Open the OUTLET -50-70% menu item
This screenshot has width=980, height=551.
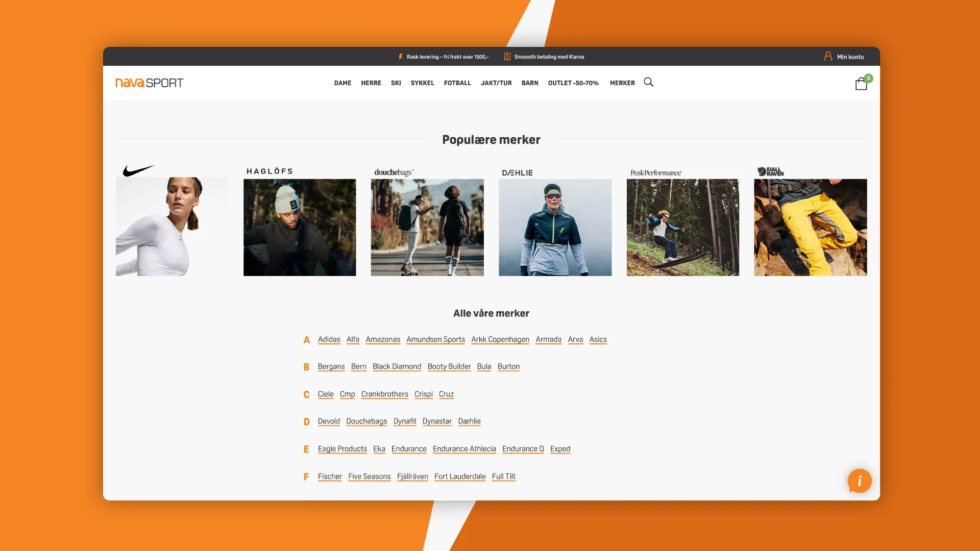click(x=573, y=83)
